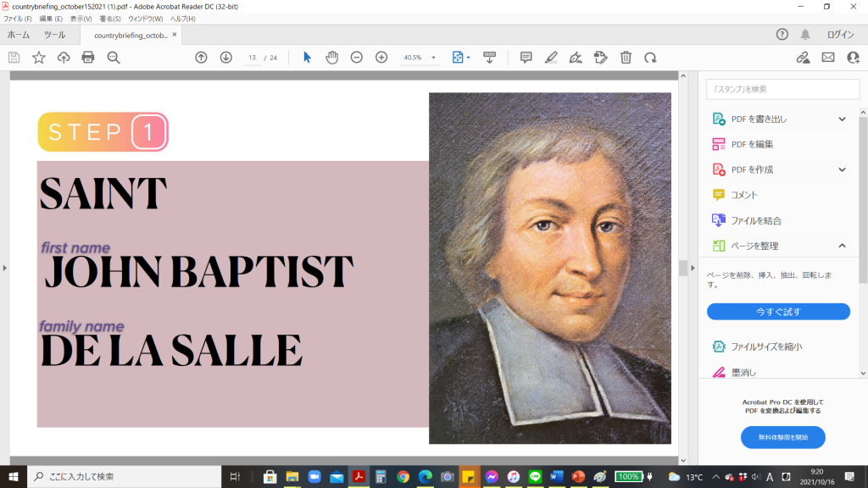Collapse the right tools pane arrow
This screenshot has height=488, width=868.
[x=692, y=268]
